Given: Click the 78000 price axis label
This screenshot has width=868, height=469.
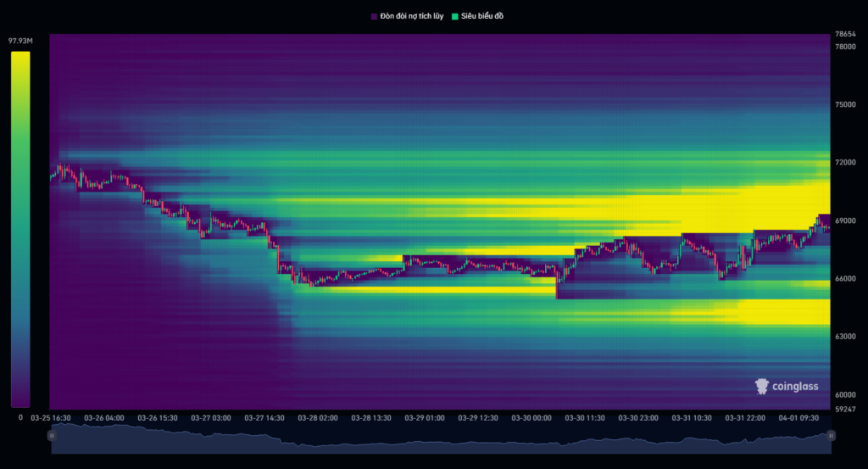Looking at the screenshot, I should (845, 47).
